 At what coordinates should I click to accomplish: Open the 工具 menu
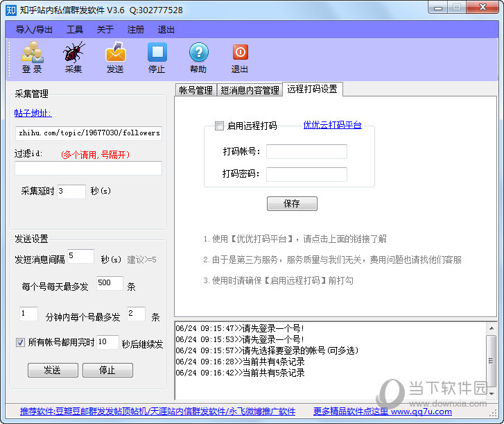(75, 30)
